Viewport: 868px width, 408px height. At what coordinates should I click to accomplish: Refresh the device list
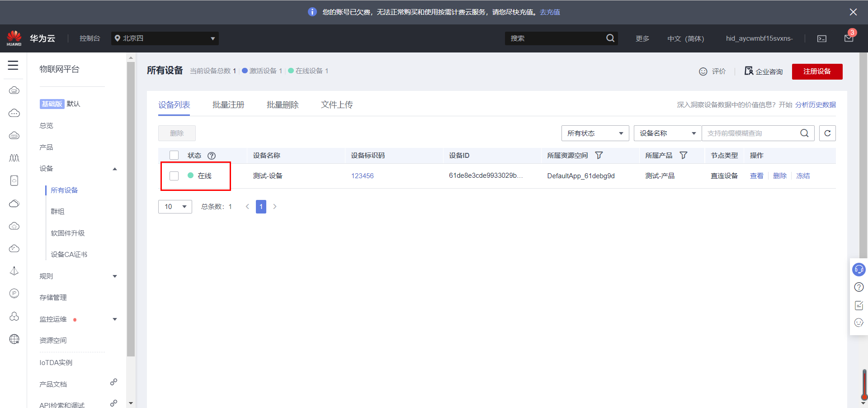click(x=827, y=133)
